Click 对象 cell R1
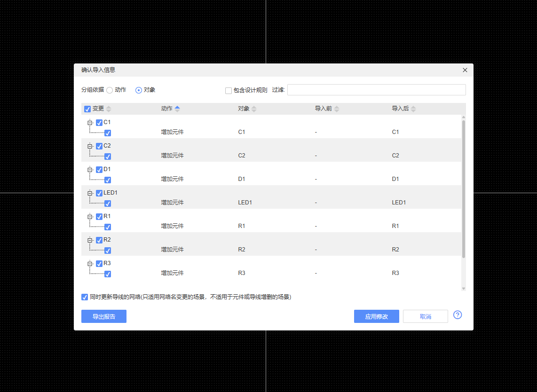The image size is (537, 392). (241, 226)
